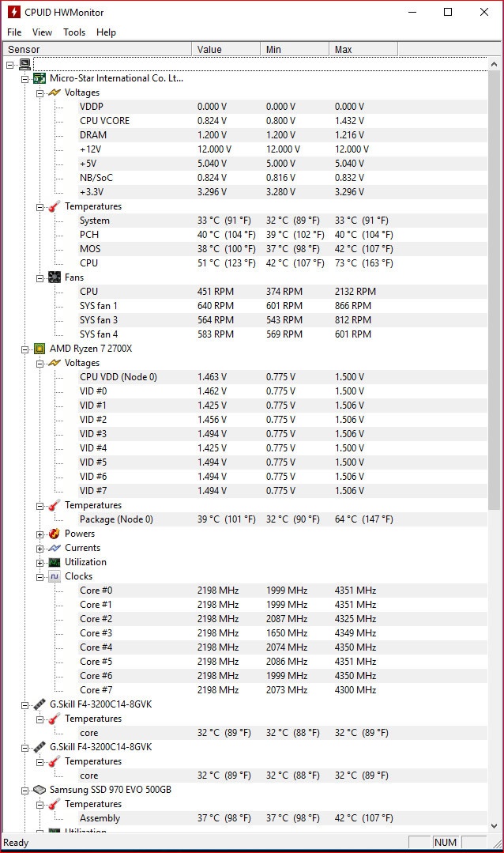Click the Powers flame icon
This screenshot has width=504, height=853.
click(55, 534)
